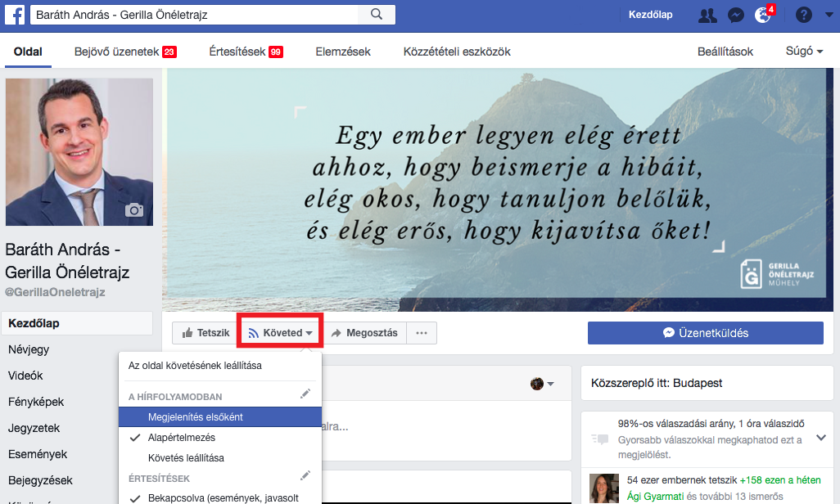Open Elemzések tab
The height and width of the screenshot is (504, 840).
[x=343, y=52]
